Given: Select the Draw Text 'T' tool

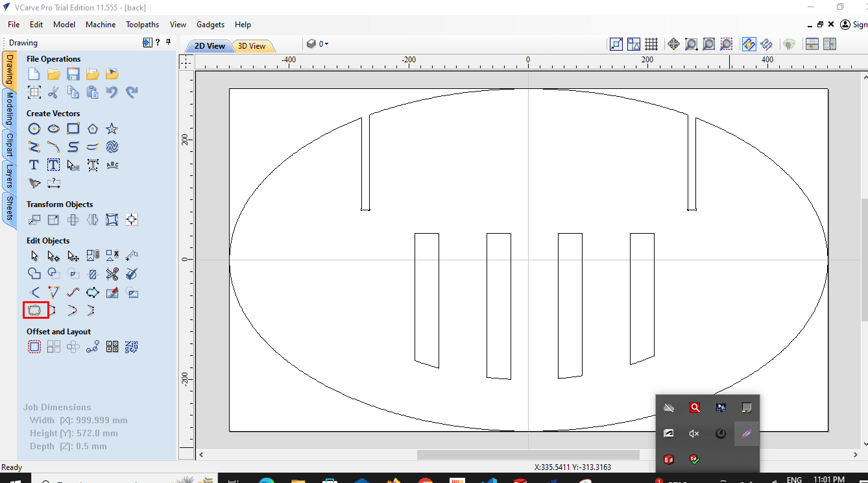Looking at the screenshot, I should pos(34,165).
